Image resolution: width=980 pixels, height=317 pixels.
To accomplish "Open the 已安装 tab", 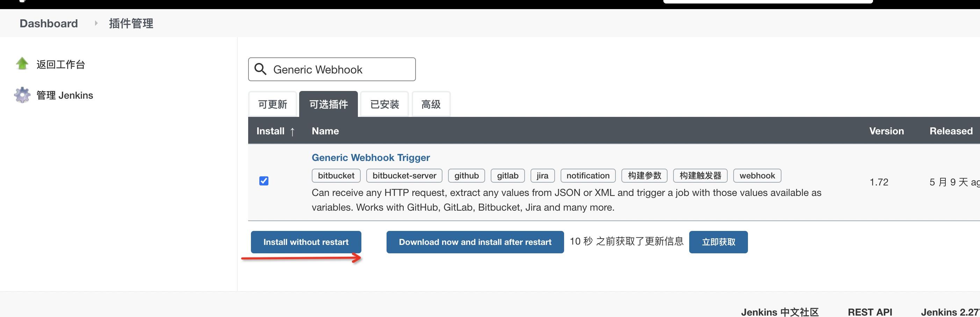I will [384, 104].
